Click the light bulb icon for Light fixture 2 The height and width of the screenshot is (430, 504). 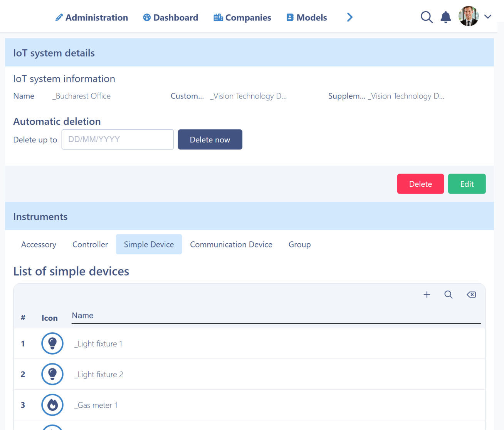[x=52, y=374]
